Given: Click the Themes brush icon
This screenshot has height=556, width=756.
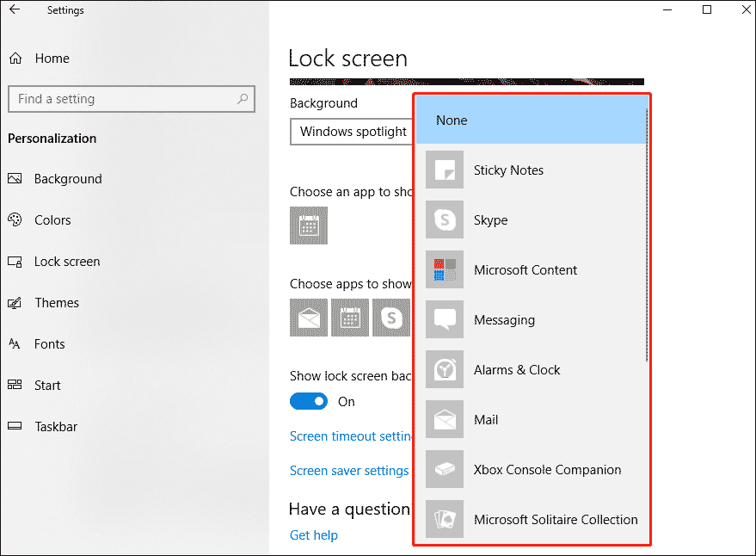Looking at the screenshot, I should coord(15,303).
